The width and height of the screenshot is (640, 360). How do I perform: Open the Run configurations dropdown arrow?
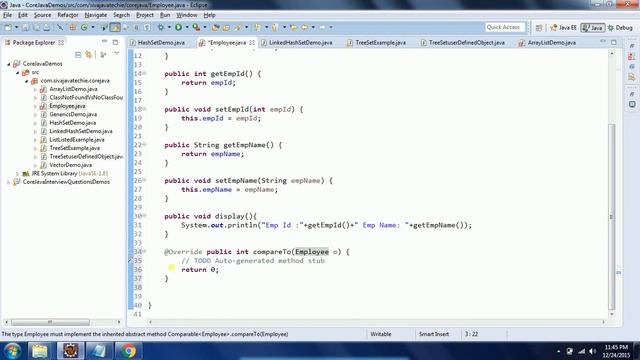tap(187, 27)
